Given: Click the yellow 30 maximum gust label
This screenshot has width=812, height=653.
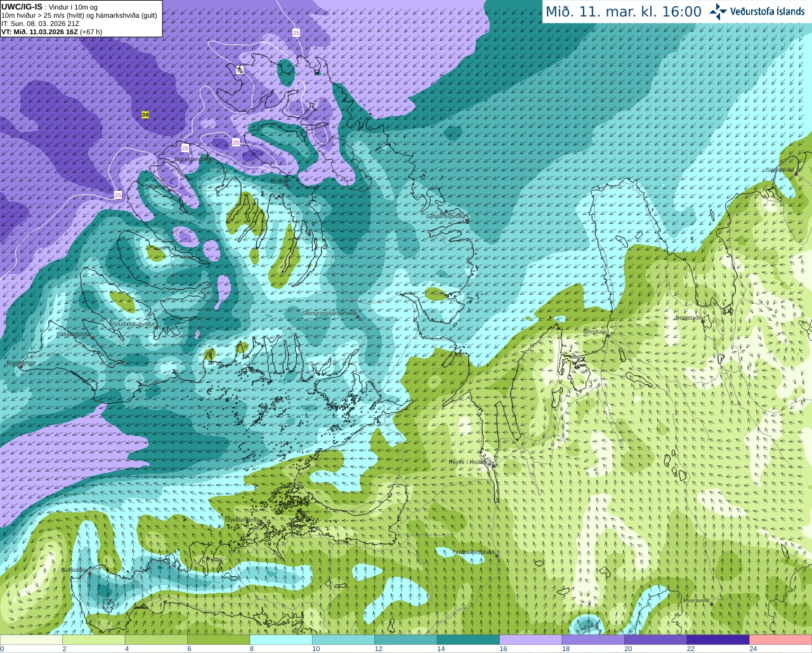Looking at the screenshot, I should 145,115.
